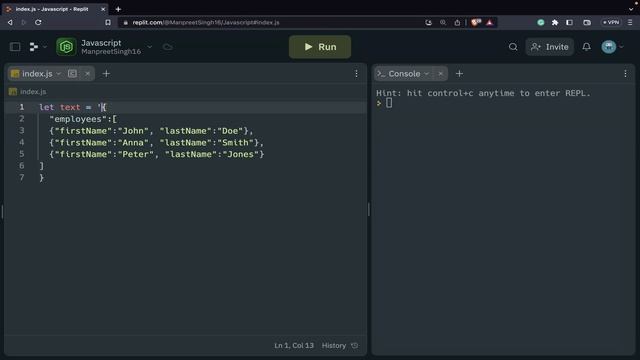640x360 pixels.
Task: Open the browser share icon
Action: [x=457, y=22]
